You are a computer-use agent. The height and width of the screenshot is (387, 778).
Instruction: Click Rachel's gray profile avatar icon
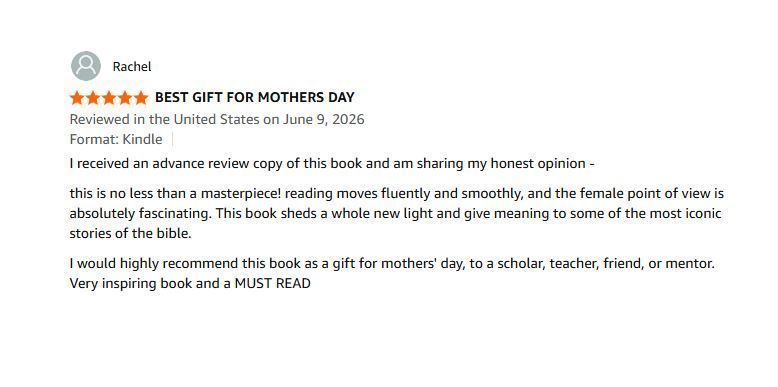click(x=86, y=66)
